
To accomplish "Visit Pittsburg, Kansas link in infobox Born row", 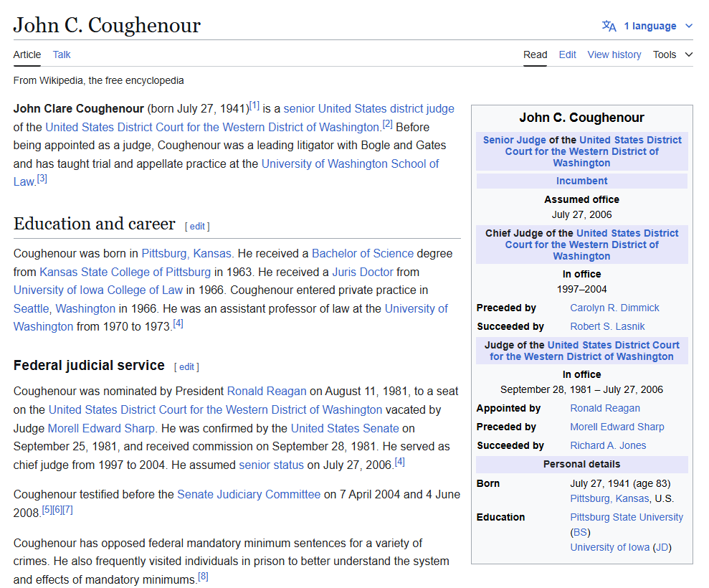I will (609, 498).
